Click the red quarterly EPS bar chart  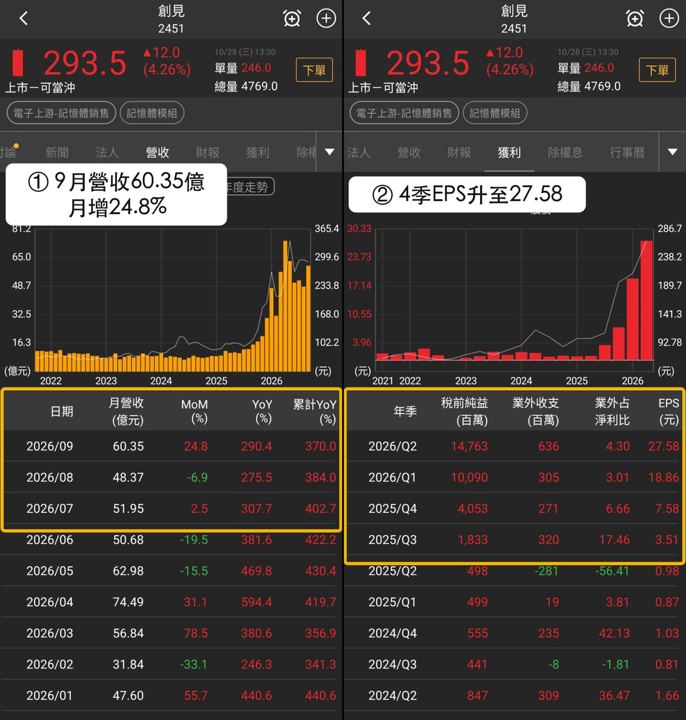(x=514, y=301)
